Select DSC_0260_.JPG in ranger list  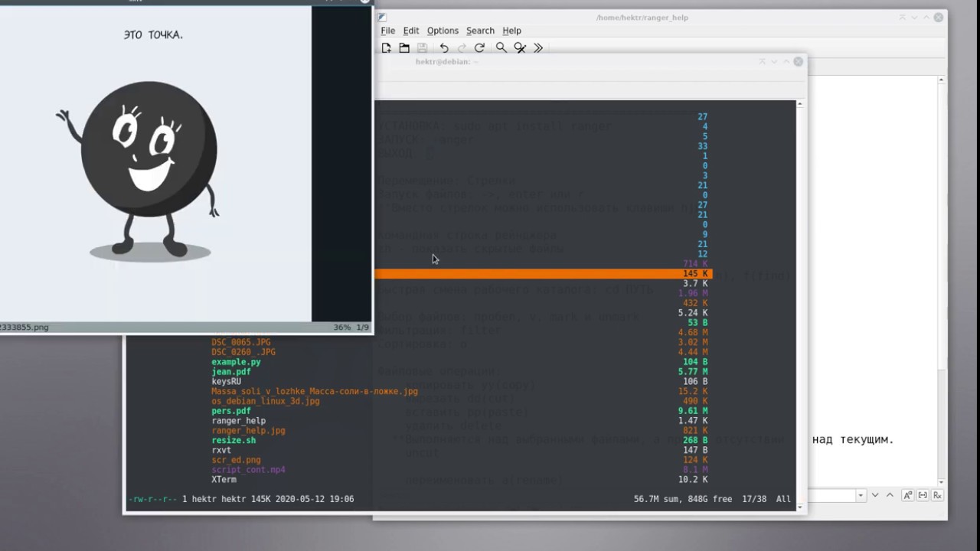coord(243,352)
